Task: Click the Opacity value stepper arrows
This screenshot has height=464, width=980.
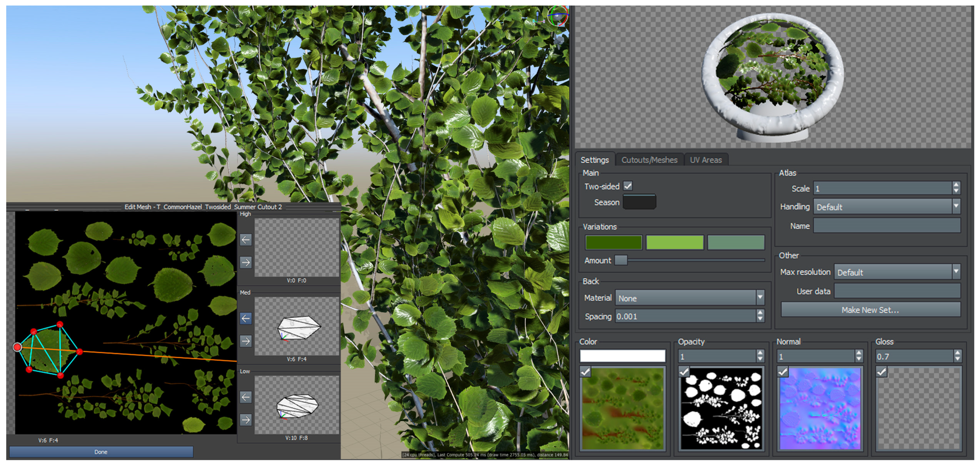Action: 760,356
